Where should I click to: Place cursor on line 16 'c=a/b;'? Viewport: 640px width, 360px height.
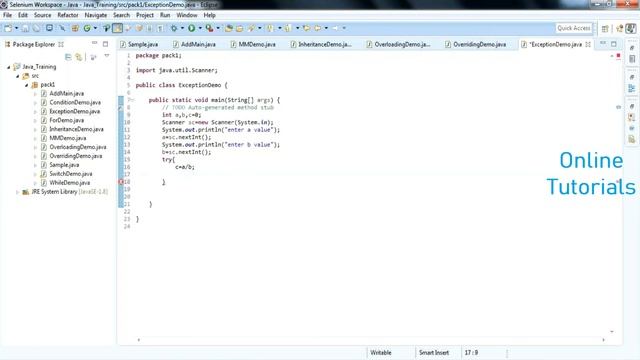pos(185,167)
